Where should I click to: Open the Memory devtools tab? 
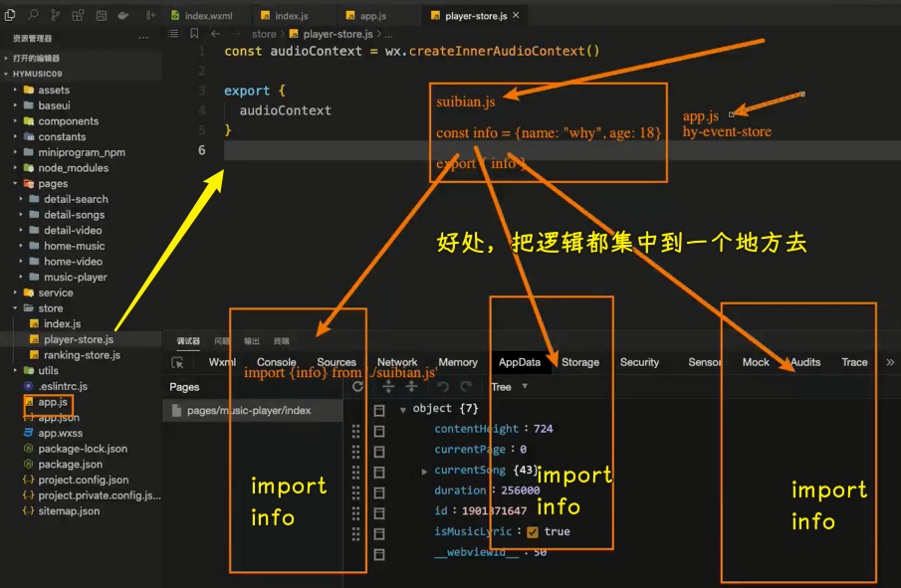click(458, 362)
